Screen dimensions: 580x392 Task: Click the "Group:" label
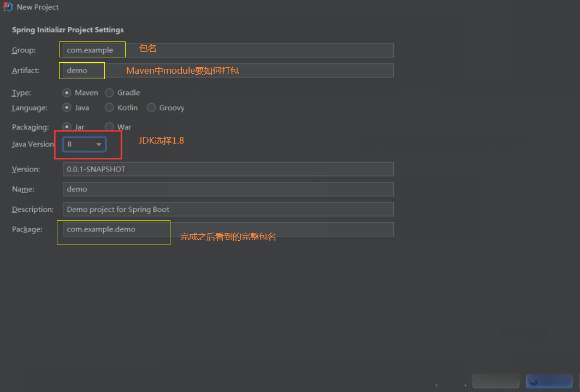23,50
